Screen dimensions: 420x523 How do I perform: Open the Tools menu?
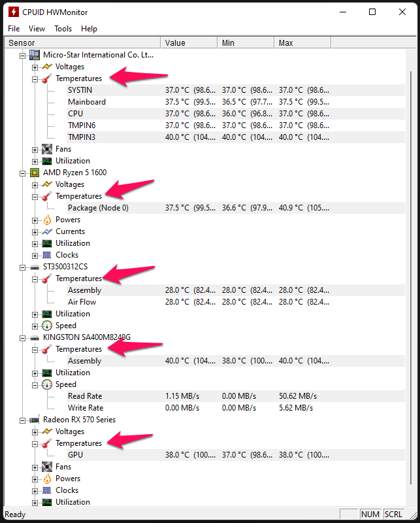(63, 28)
